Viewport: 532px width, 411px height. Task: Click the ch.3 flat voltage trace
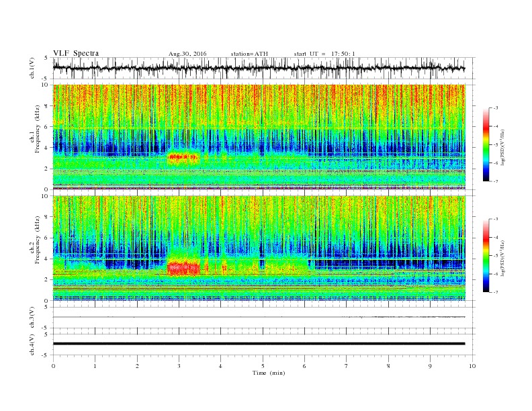[x=259, y=317]
